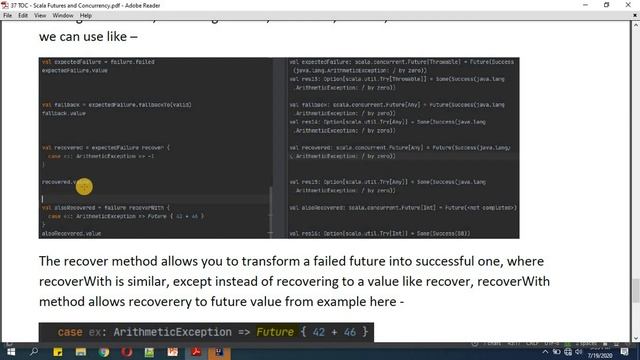
Task: Open the Edit menu
Action: point(23,16)
